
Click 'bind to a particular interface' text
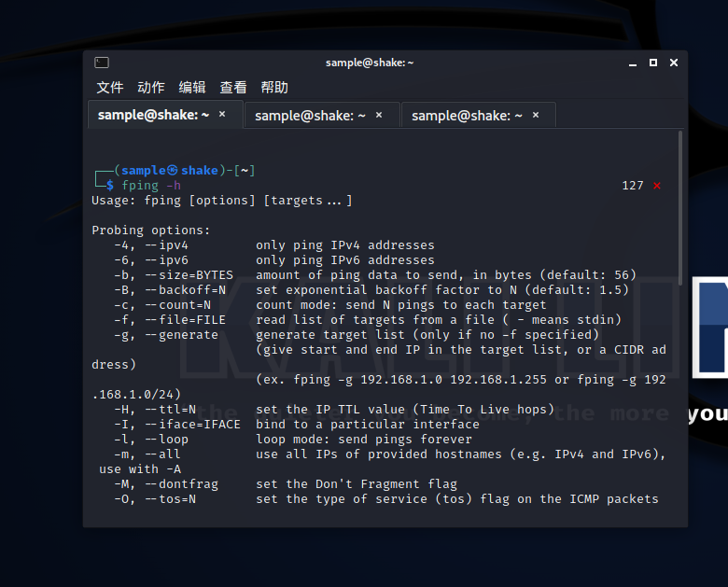368,425
